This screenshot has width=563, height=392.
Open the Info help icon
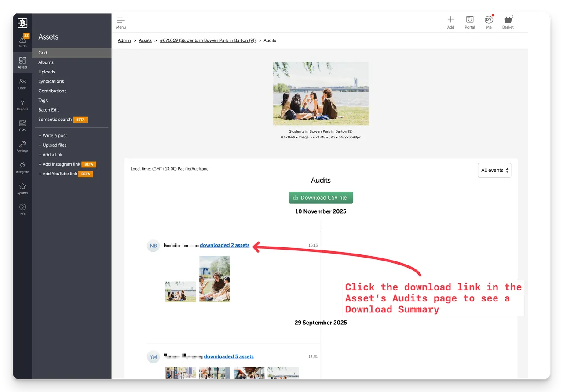click(22, 207)
